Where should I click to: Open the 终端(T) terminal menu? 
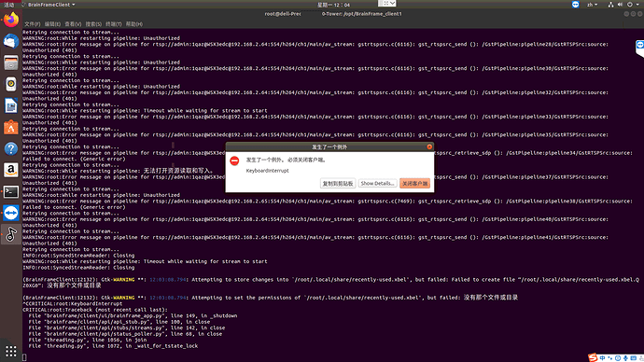point(114,24)
